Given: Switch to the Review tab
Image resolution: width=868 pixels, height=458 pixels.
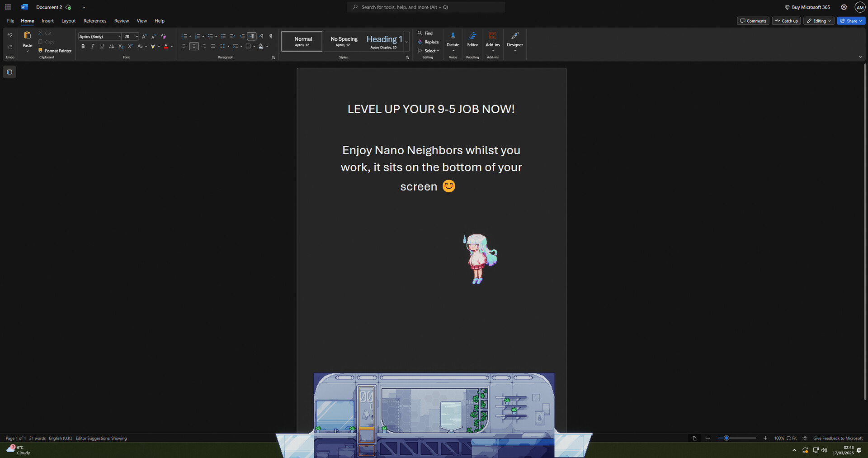Looking at the screenshot, I should pos(122,21).
